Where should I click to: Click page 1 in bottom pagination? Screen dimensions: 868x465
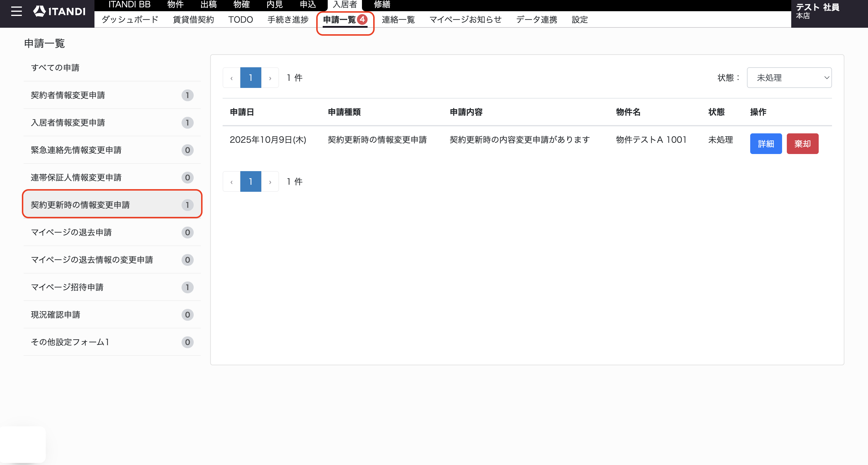251,181
